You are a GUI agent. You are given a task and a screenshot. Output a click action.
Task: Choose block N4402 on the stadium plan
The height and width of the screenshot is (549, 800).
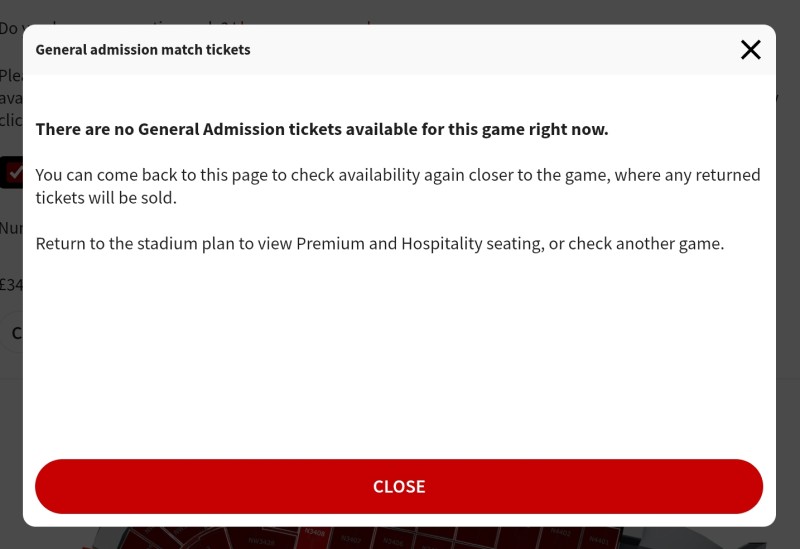tap(560, 533)
